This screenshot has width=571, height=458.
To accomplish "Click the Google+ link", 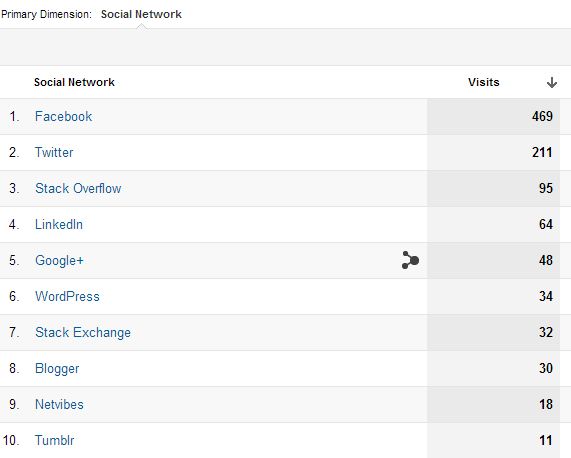I will point(59,260).
